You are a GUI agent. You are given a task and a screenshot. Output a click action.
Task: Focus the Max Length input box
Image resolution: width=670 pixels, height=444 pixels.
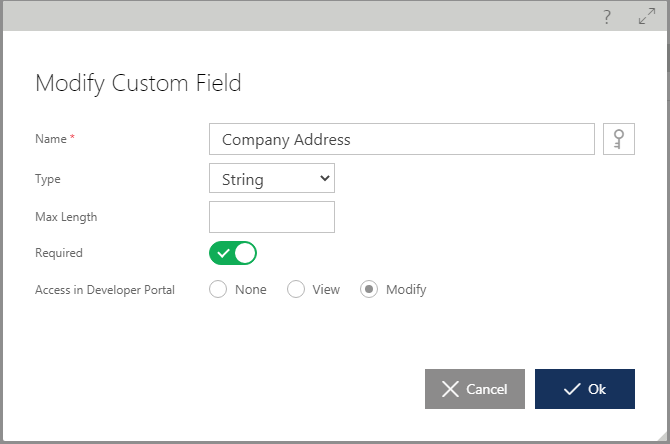tap(271, 216)
